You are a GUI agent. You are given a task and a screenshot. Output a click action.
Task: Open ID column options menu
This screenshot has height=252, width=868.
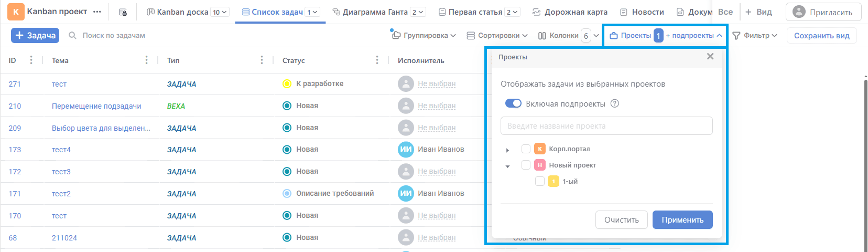(31, 60)
